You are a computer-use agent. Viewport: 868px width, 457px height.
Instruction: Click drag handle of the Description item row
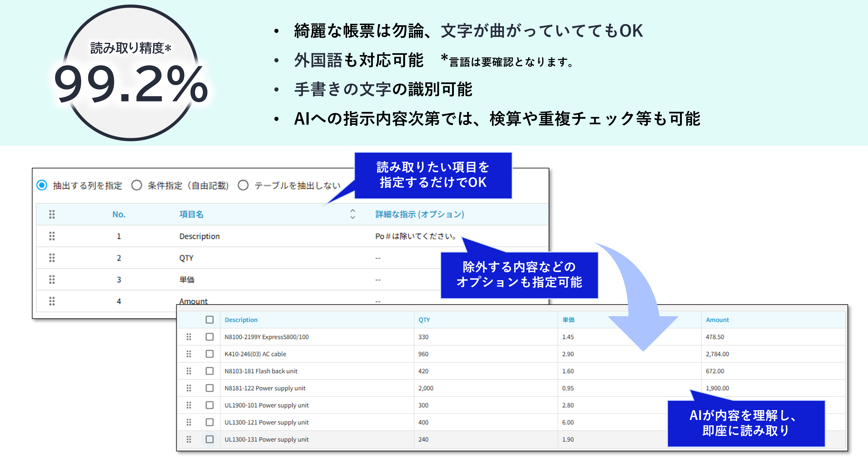point(51,236)
